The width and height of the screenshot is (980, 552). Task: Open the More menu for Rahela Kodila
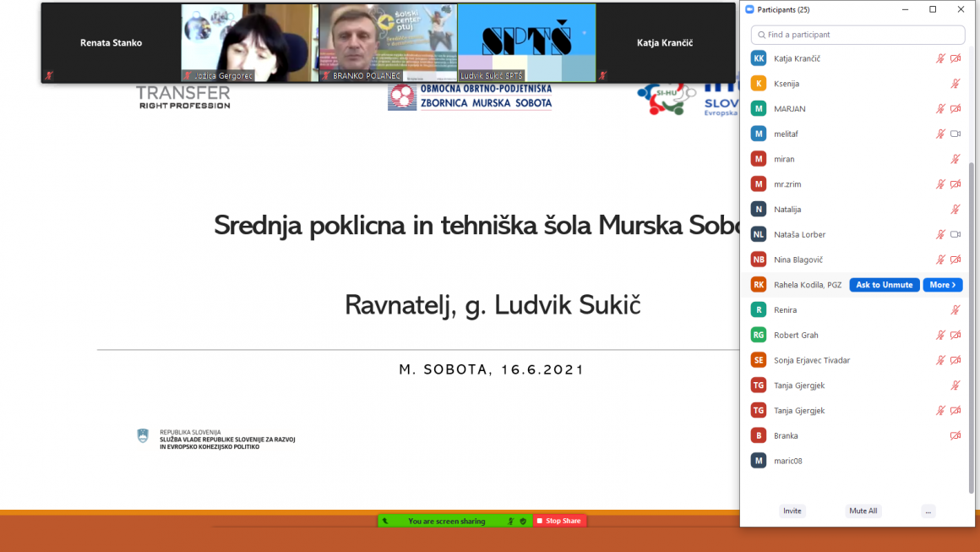[942, 285]
